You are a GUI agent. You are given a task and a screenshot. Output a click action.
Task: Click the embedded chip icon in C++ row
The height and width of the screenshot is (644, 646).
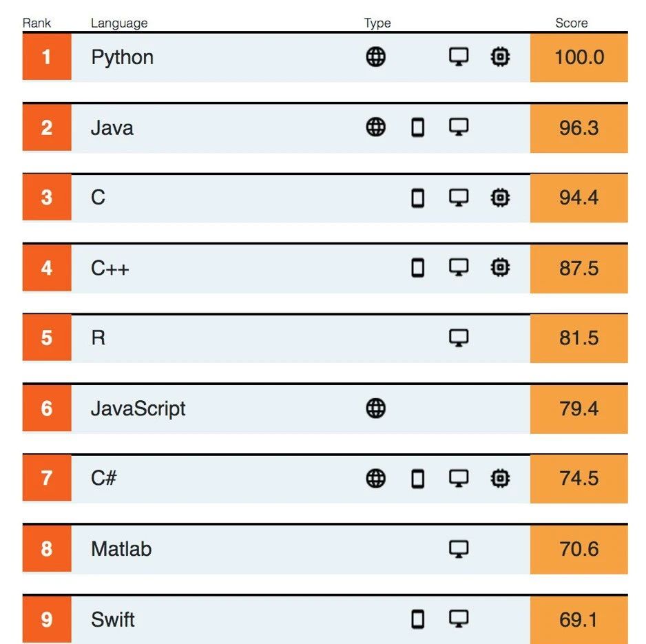[x=500, y=268]
